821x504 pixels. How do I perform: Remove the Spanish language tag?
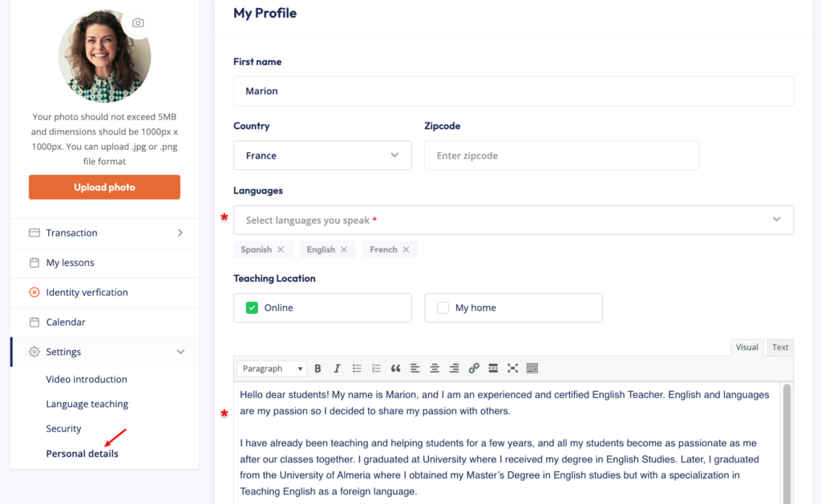pyautogui.click(x=281, y=250)
